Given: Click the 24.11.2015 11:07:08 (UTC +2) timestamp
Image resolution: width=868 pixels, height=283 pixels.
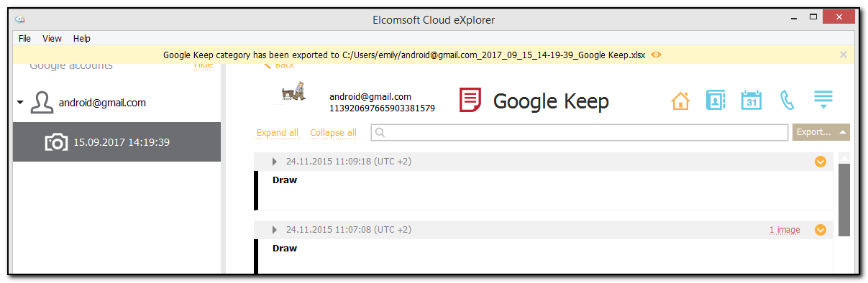Looking at the screenshot, I should point(349,230).
